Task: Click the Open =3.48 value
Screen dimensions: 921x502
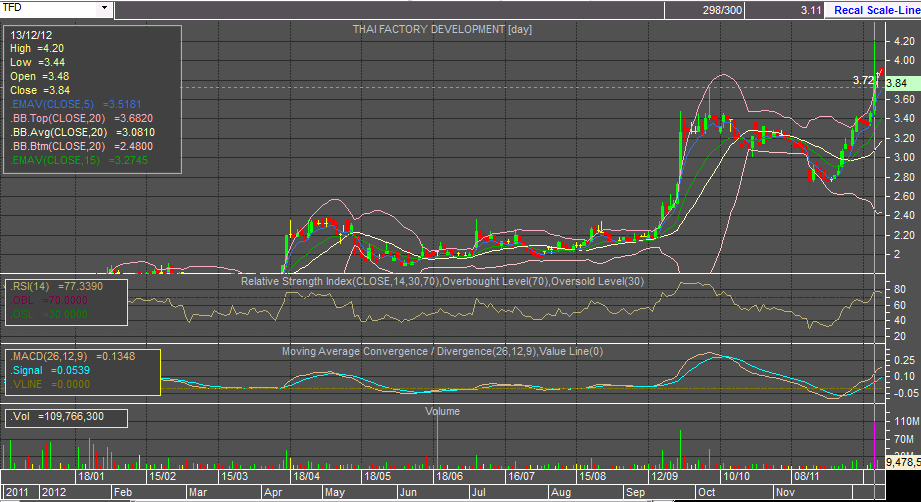Action: pos(39,76)
